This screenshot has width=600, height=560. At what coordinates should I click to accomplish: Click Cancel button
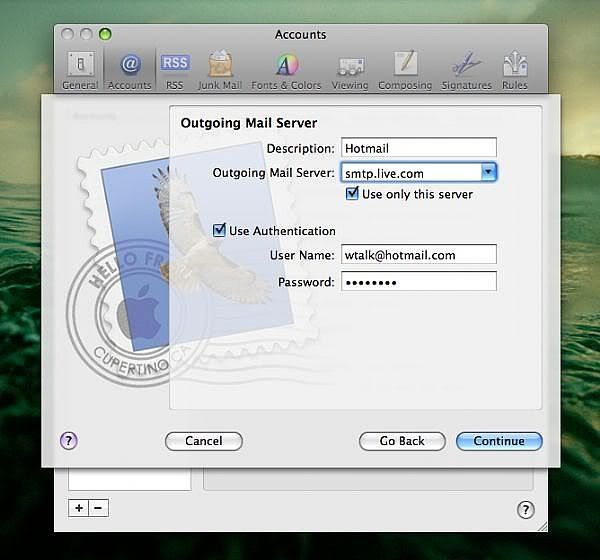point(204,441)
